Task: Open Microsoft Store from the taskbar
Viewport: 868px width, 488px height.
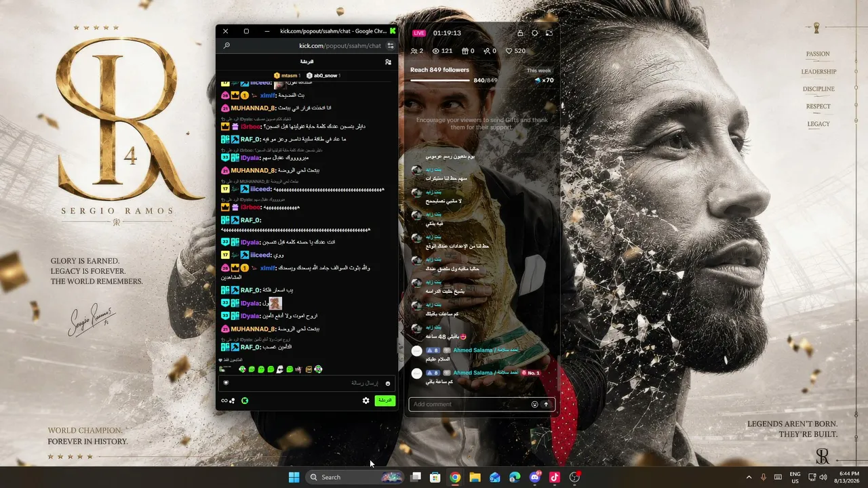Action: (x=435, y=477)
